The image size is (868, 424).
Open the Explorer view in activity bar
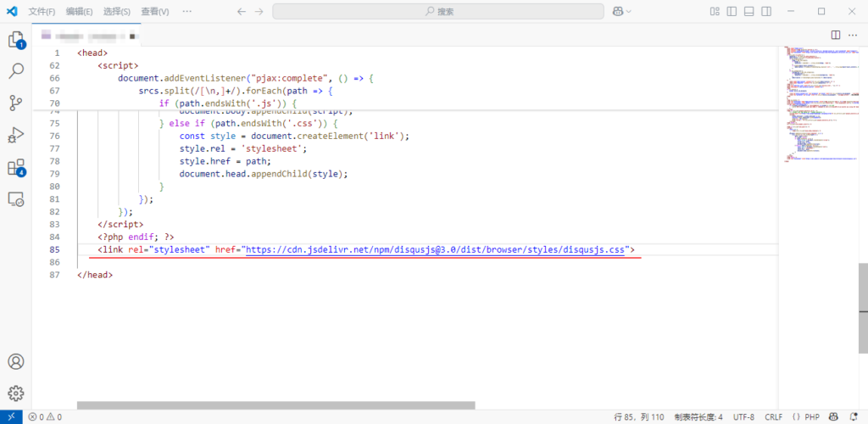point(16,40)
